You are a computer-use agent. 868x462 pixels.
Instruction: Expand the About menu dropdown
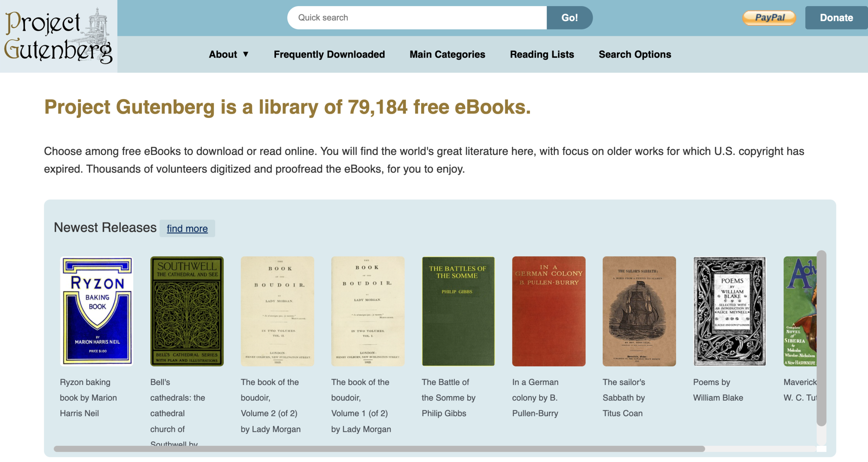[229, 54]
